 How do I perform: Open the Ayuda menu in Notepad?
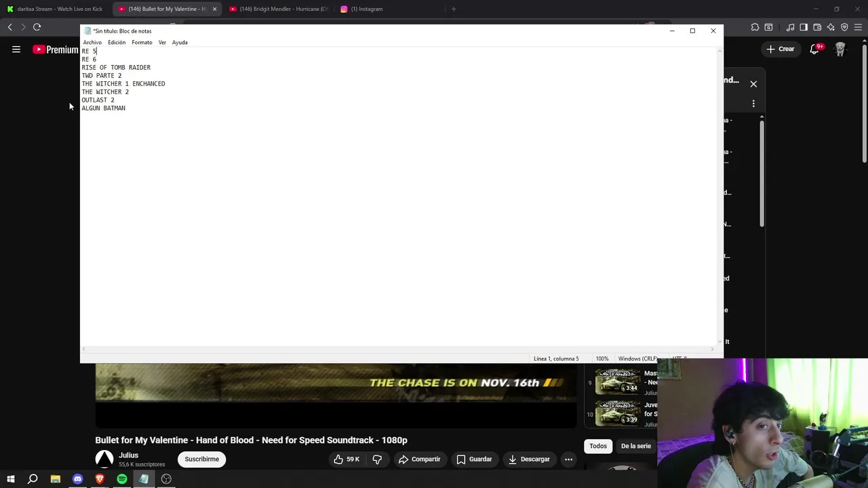click(x=180, y=42)
